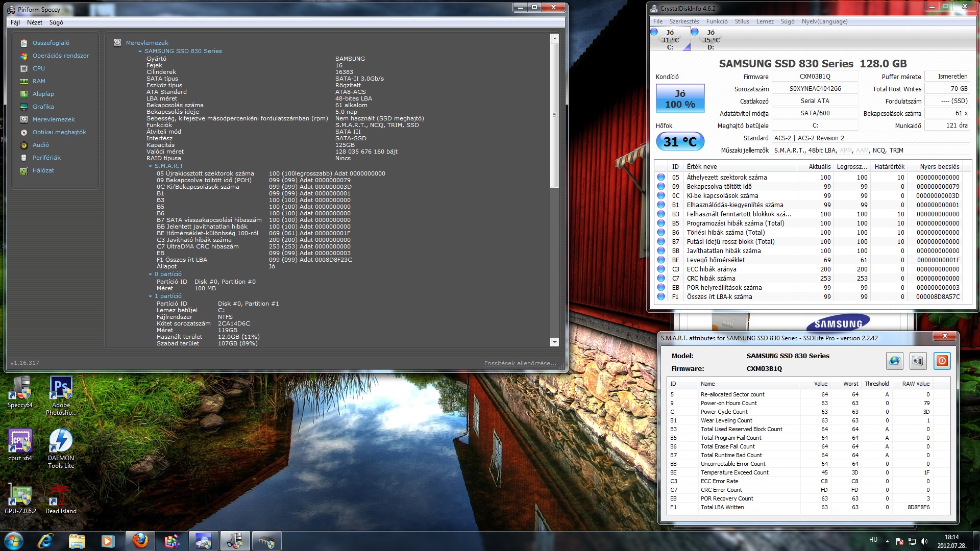
Task: Launch Internet Explorer from taskbar
Action: [x=45, y=541]
